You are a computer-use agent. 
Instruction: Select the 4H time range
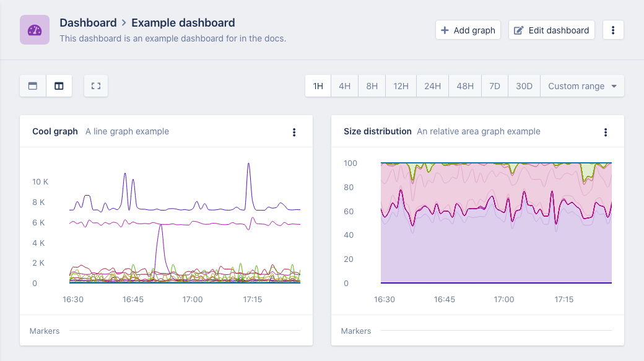tap(345, 86)
